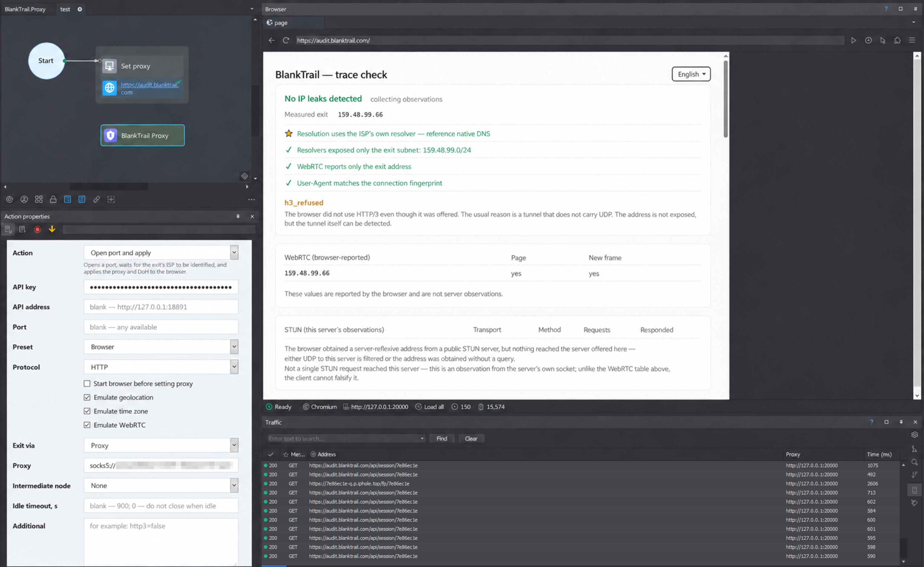Expand the English language selector
924x567 pixels.
tap(691, 74)
